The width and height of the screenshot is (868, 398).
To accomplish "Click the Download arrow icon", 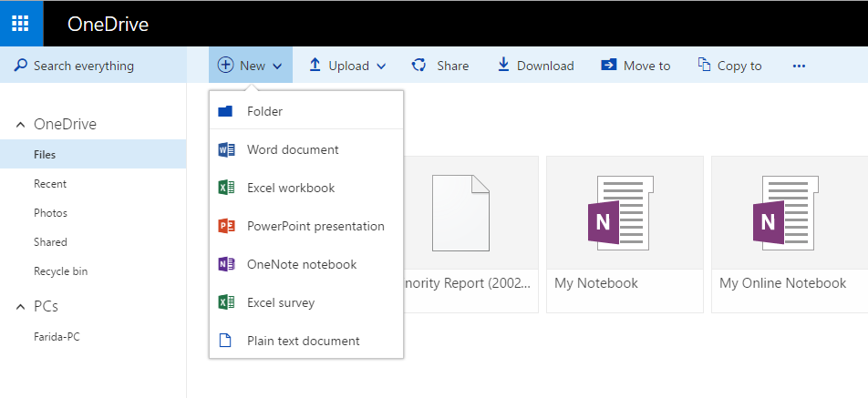I will [x=503, y=66].
